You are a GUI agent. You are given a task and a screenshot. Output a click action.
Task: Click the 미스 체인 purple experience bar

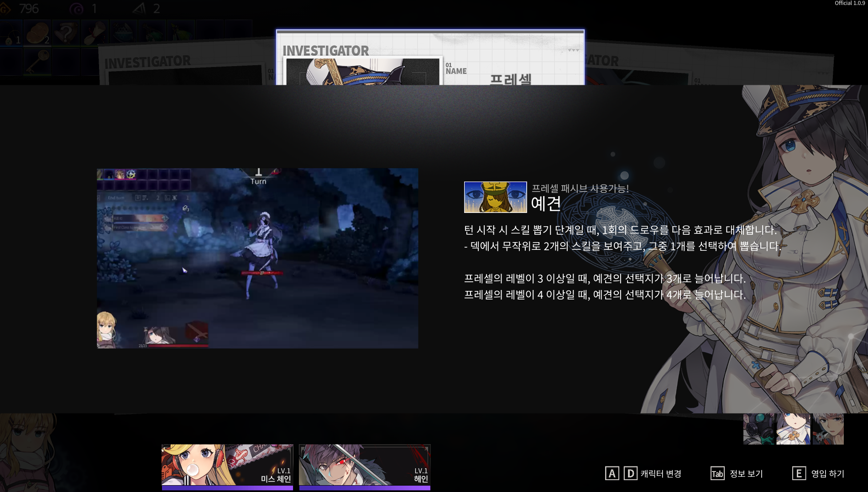tap(227, 488)
